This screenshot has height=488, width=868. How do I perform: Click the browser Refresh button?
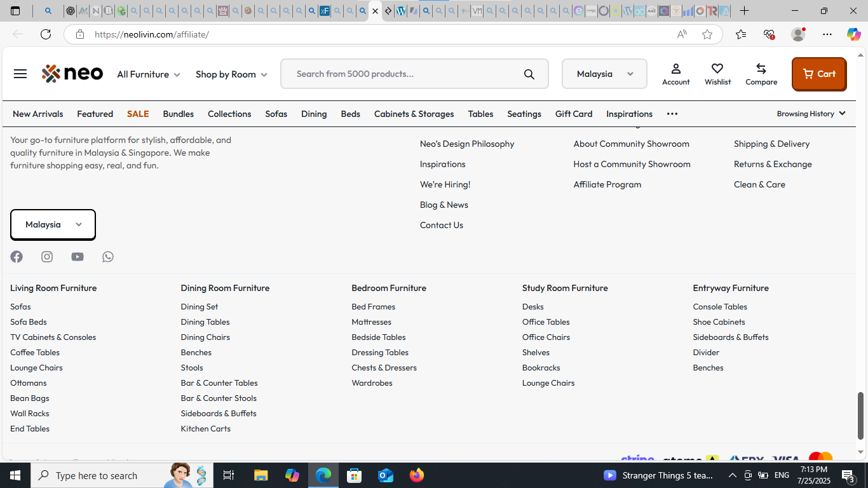(x=46, y=34)
